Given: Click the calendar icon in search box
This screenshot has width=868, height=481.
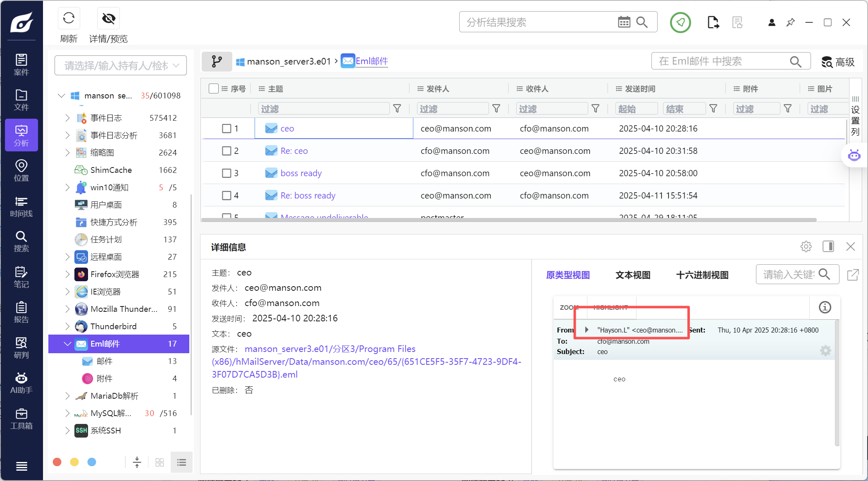Looking at the screenshot, I should tap(624, 22).
